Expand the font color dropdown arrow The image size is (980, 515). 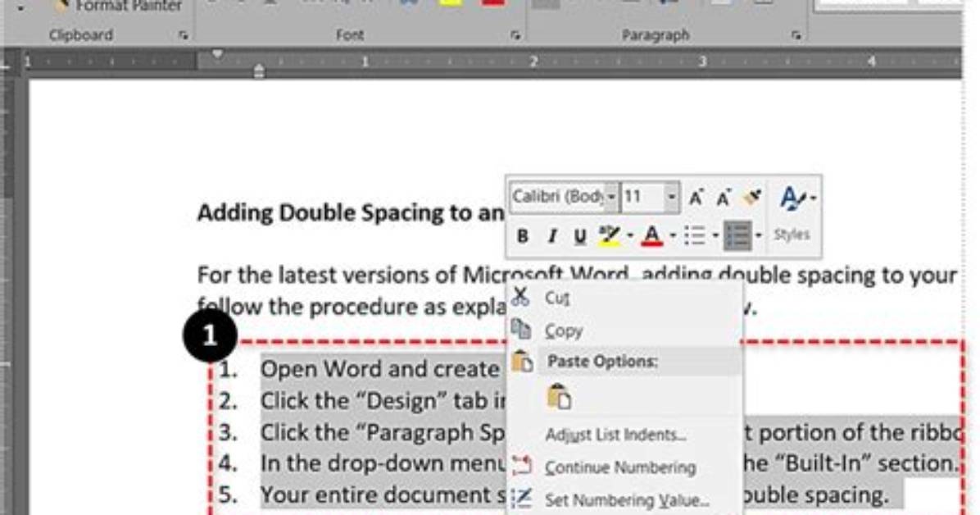pos(673,236)
